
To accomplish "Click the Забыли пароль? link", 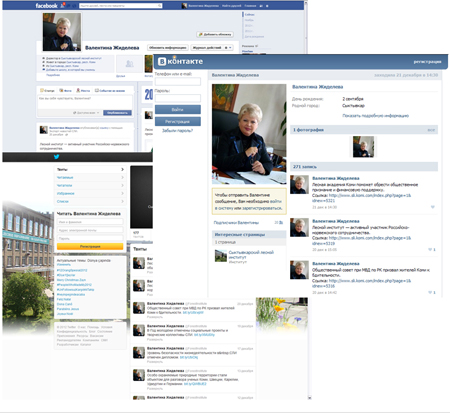I will 177,131.
